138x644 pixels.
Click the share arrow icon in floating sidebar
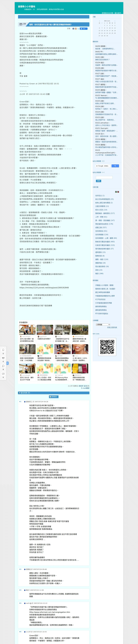pyautogui.click(x=3, y=374)
